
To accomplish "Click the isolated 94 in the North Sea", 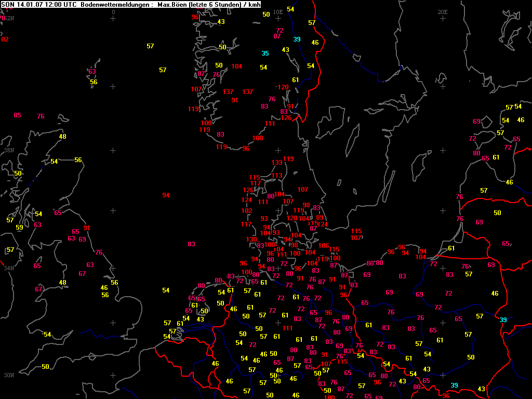I will click(166, 195).
